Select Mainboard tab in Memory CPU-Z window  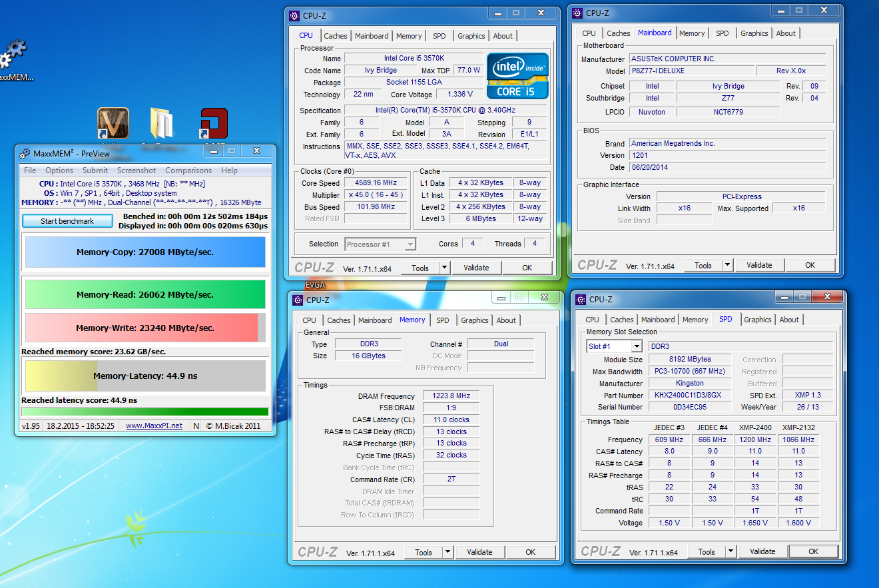(x=375, y=320)
